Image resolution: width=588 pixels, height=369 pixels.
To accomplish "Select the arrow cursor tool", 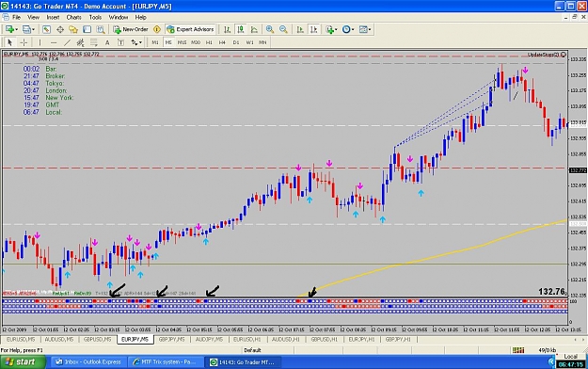I will tap(10, 42).
